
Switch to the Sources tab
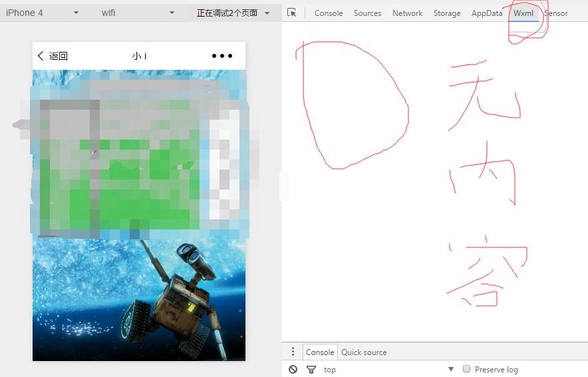point(367,13)
